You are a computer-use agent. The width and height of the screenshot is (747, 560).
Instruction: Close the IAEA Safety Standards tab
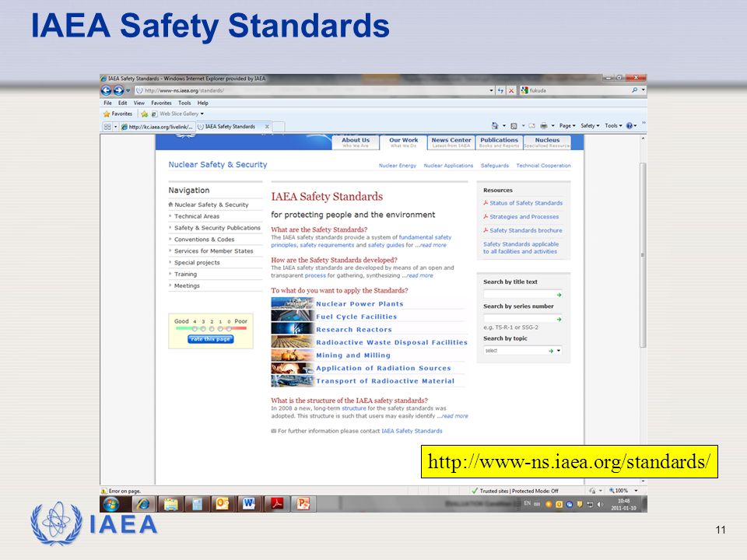click(x=267, y=127)
